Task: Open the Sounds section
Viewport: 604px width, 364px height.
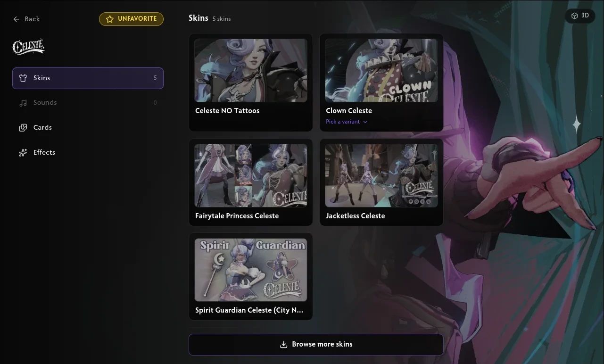Action: [x=88, y=103]
